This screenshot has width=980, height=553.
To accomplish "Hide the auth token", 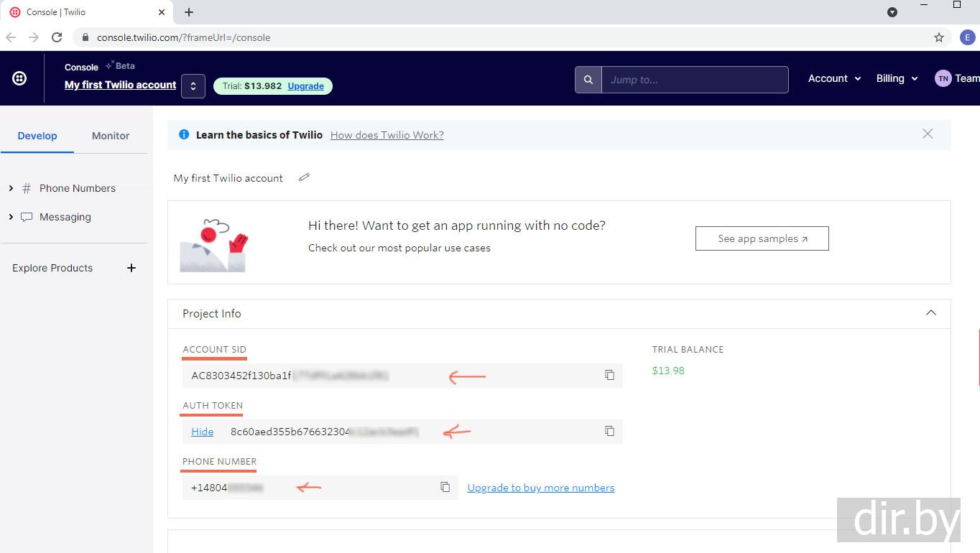I will 203,432.
